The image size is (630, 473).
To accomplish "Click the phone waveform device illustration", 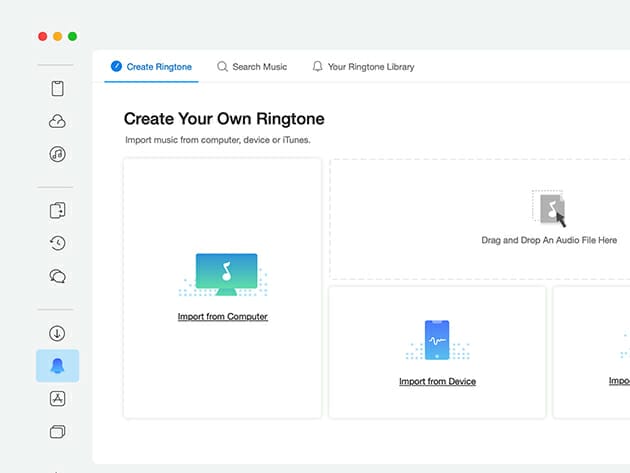I will click(x=437, y=340).
